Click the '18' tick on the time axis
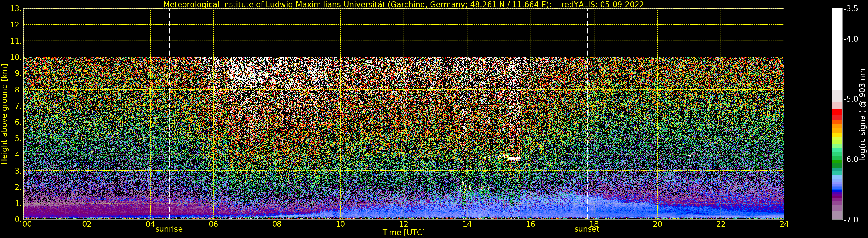Image resolution: width=868 pixels, height=238 pixels. point(594,224)
